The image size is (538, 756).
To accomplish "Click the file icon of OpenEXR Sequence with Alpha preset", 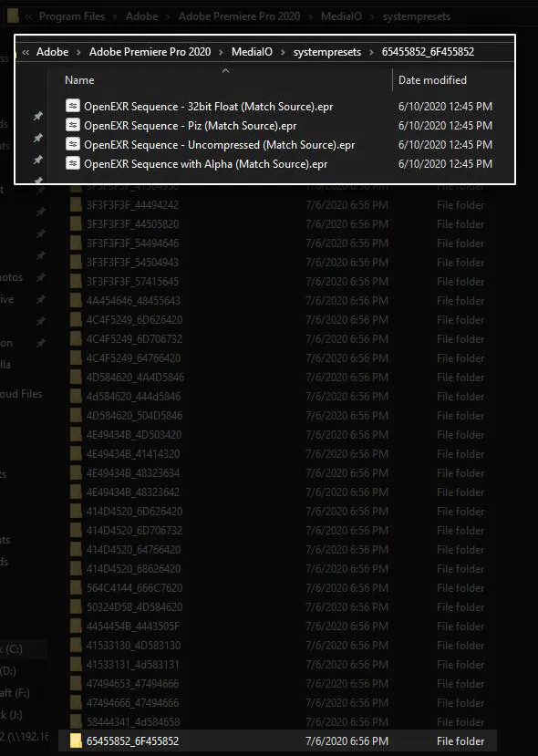I will [x=73, y=163].
